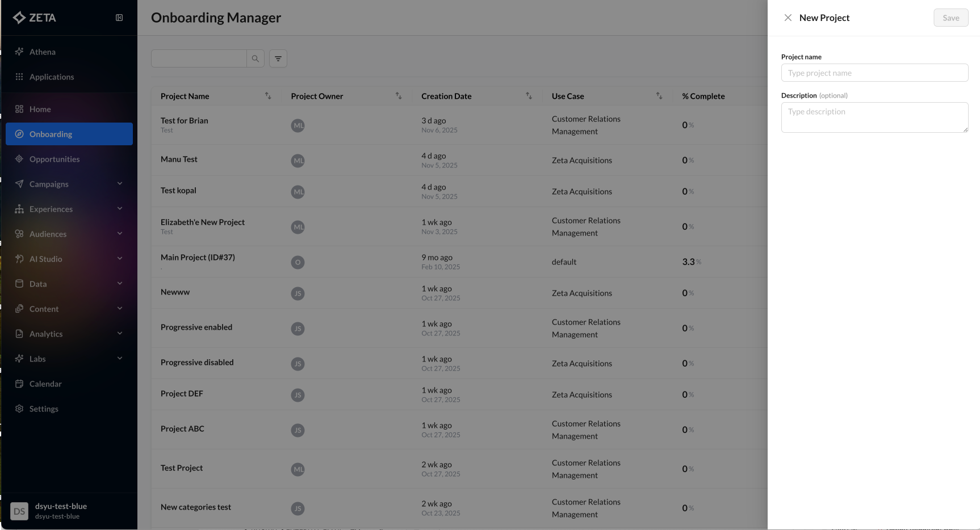This screenshot has height=530, width=980.
Task: Open the filter icon button
Action: coord(278,58)
